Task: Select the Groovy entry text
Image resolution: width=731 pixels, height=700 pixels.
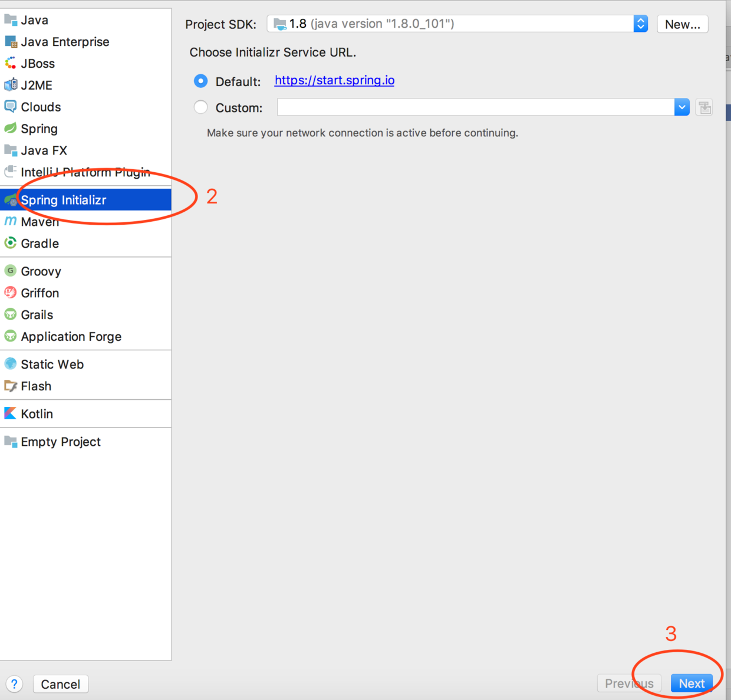Action: click(x=41, y=271)
